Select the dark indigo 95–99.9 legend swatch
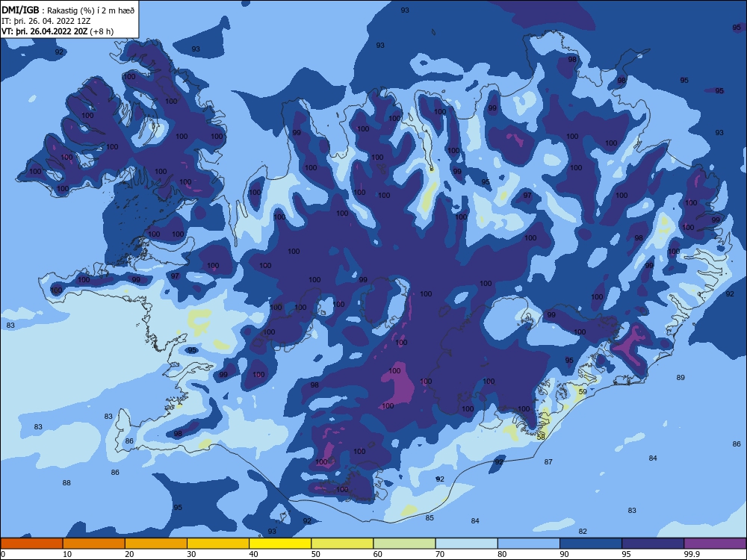Viewport: 747px width, 560px height. tap(653, 544)
